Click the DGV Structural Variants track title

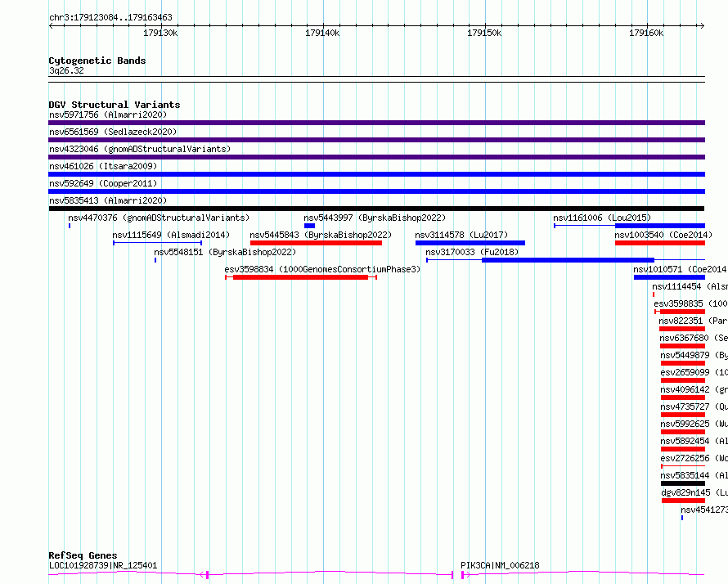pos(115,105)
